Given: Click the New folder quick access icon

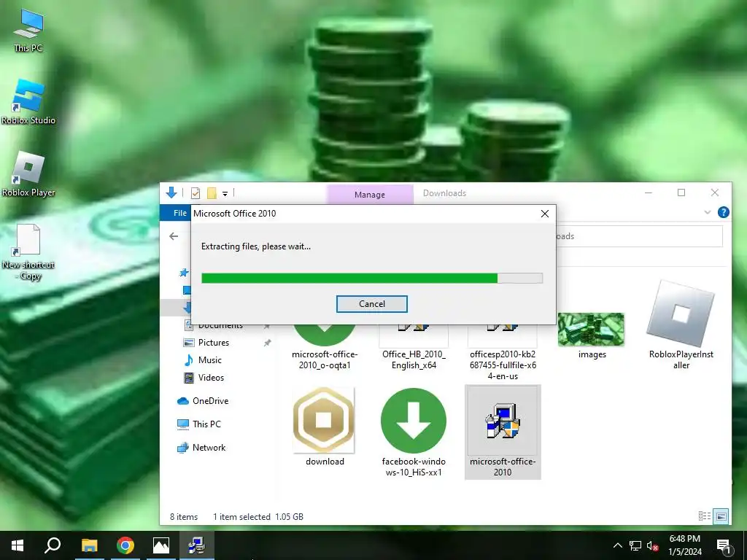Looking at the screenshot, I should (x=212, y=192).
